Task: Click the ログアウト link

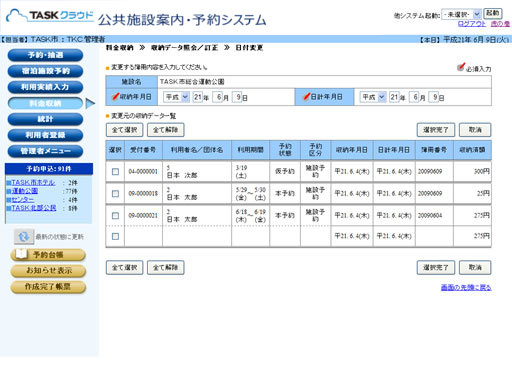Action: [x=471, y=24]
